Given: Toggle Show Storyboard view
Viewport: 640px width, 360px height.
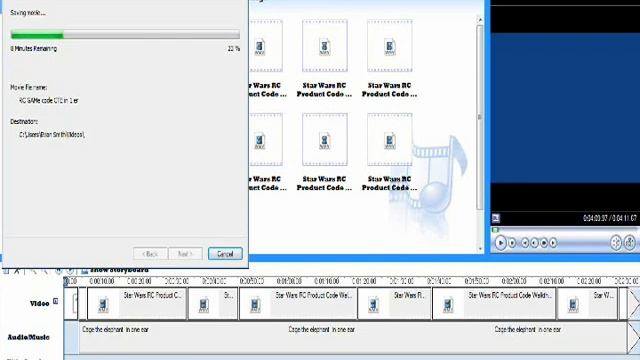Looking at the screenshot, I should (x=115, y=270).
